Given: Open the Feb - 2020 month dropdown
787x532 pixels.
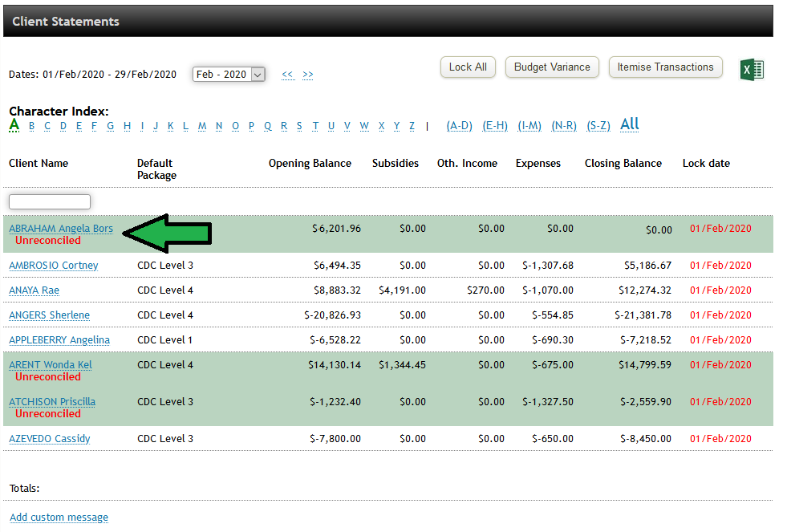Looking at the screenshot, I should 229,75.
